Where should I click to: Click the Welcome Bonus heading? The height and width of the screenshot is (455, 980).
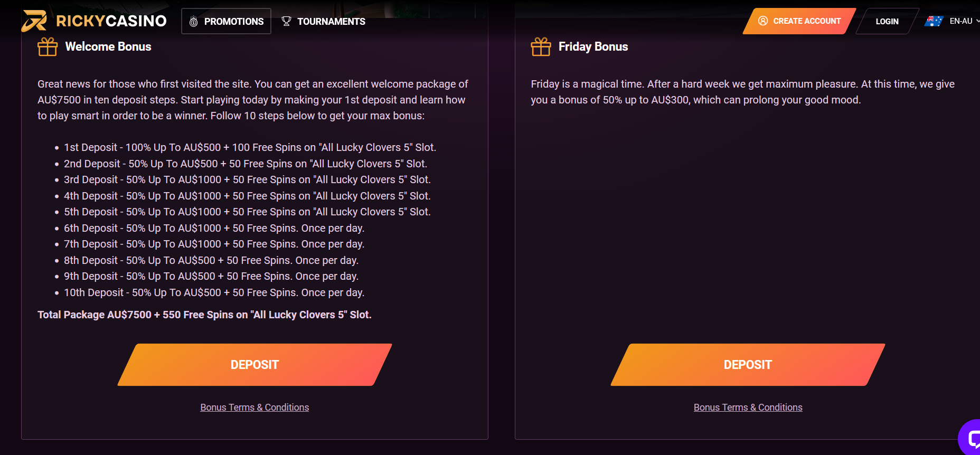coord(108,47)
